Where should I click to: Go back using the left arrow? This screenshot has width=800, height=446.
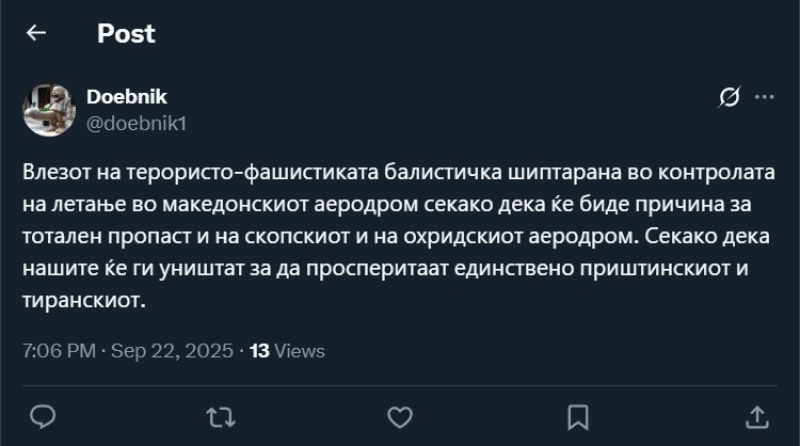tap(37, 34)
